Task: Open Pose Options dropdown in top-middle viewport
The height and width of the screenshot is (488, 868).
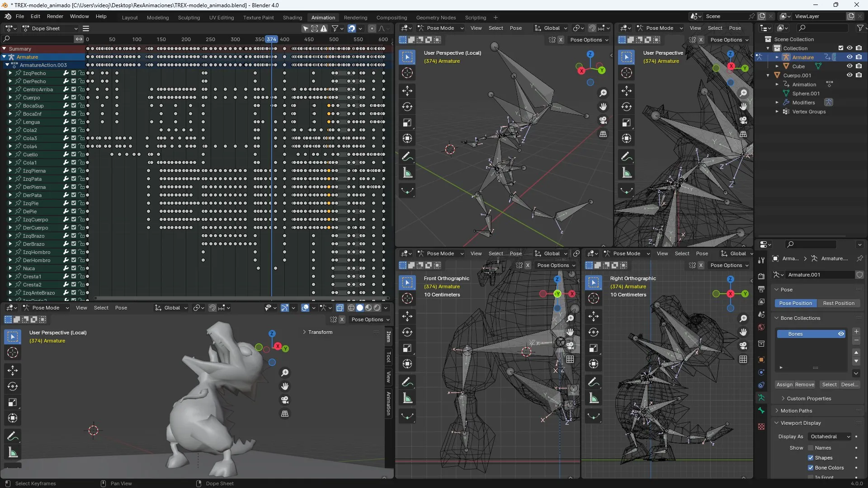Action: [x=589, y=40]
